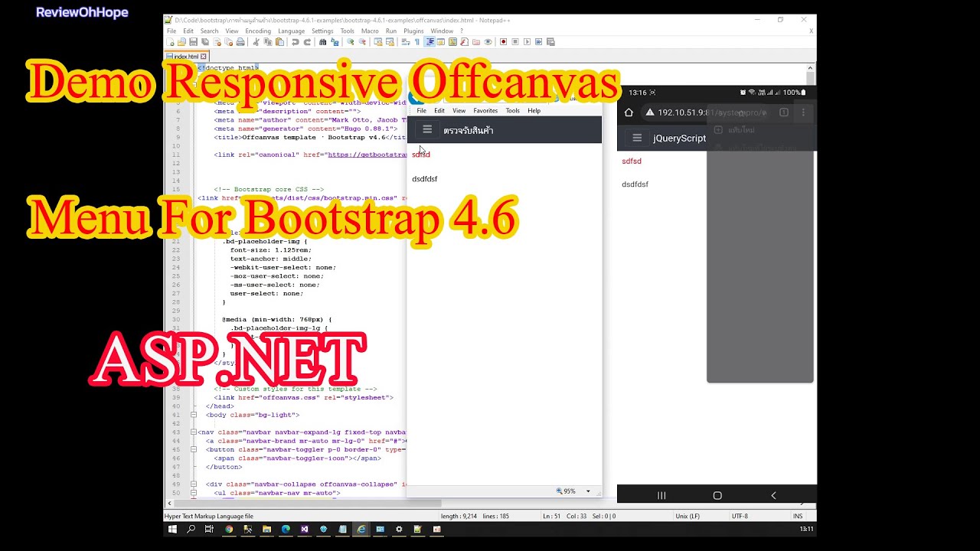This screenshot has height=551, width=980.
Task: Collapse the div fold marker at line 49
Action: [194, 484]
